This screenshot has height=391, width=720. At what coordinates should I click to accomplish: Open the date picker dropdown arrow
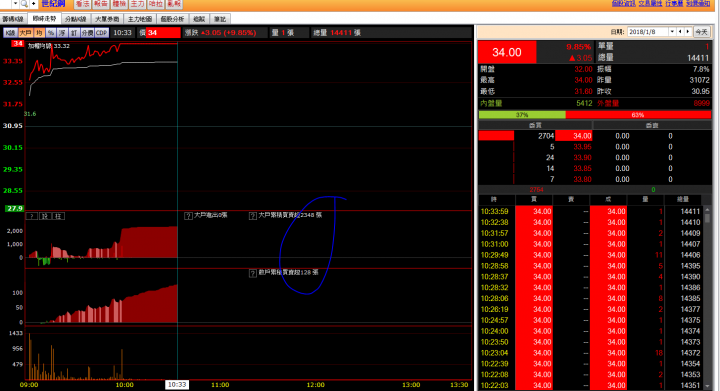[672, 32]
